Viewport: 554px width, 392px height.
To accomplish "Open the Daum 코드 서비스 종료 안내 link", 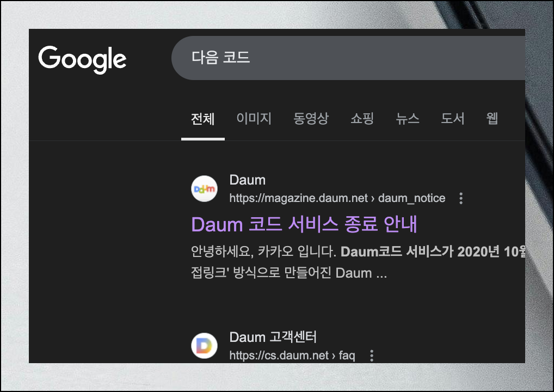I will pyautogui.click(x=304, y=224).
